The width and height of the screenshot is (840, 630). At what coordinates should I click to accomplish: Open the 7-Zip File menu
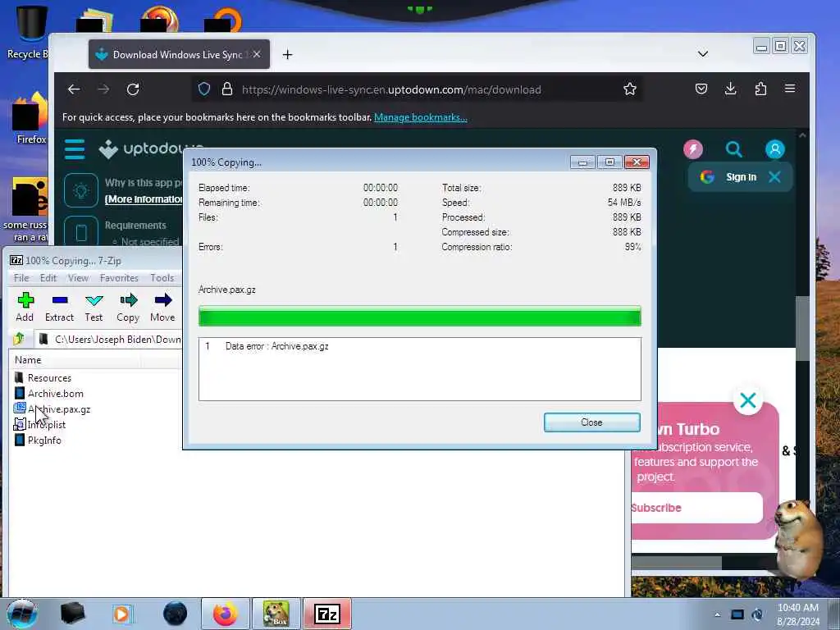[21, 277]
